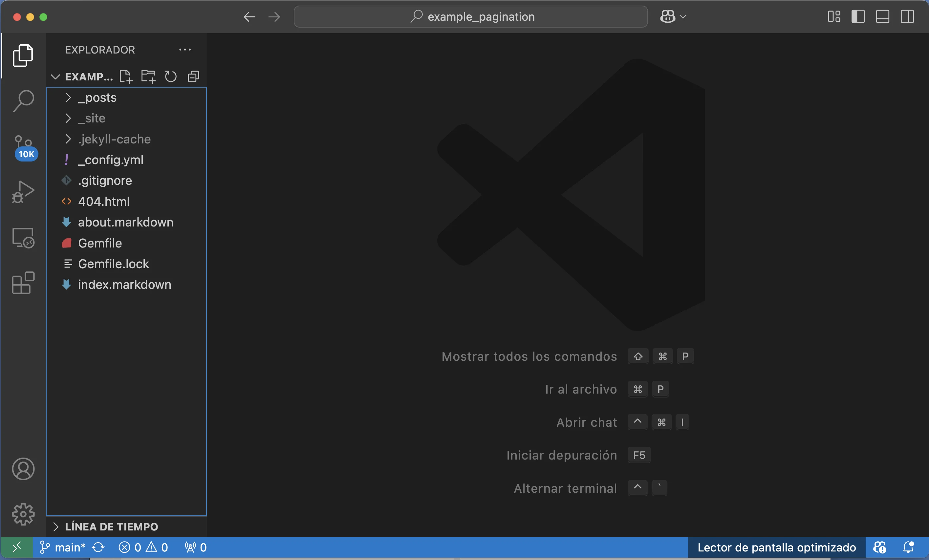The image size is (929, 560).
Task: Click the EXPLORADOR panel title
Action: pos(100,50)
